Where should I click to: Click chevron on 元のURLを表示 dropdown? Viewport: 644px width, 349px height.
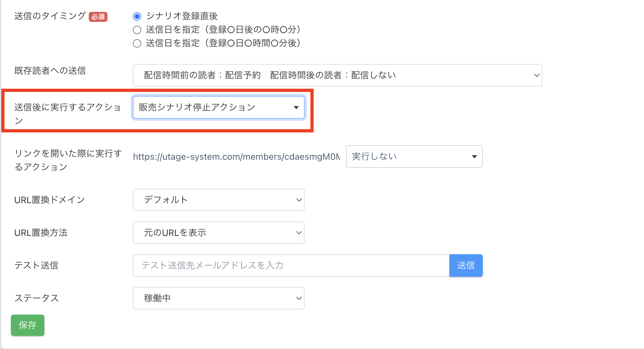pyautogui.click(x=299, y=233)
